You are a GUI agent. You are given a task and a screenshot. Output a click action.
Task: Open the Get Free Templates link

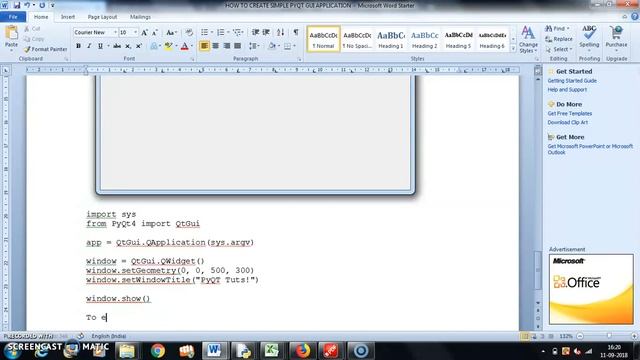pos(569,113)
